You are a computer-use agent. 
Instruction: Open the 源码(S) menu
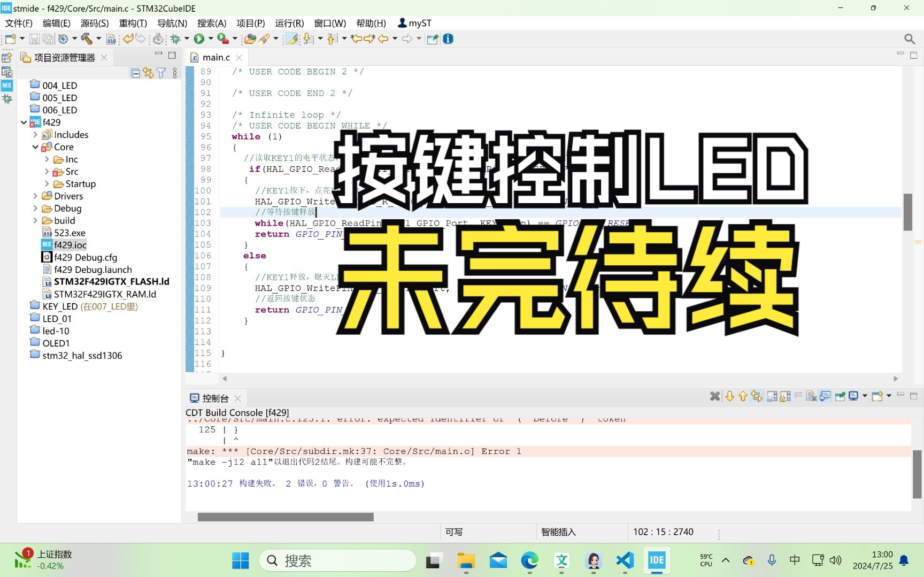[x=94, y=23]
